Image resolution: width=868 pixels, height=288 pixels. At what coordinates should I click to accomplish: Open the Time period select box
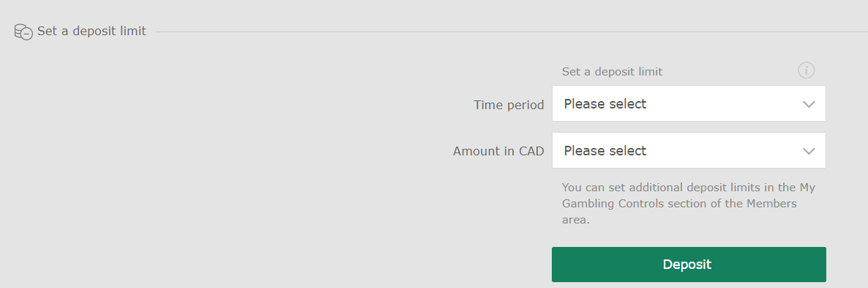[689, 103]
